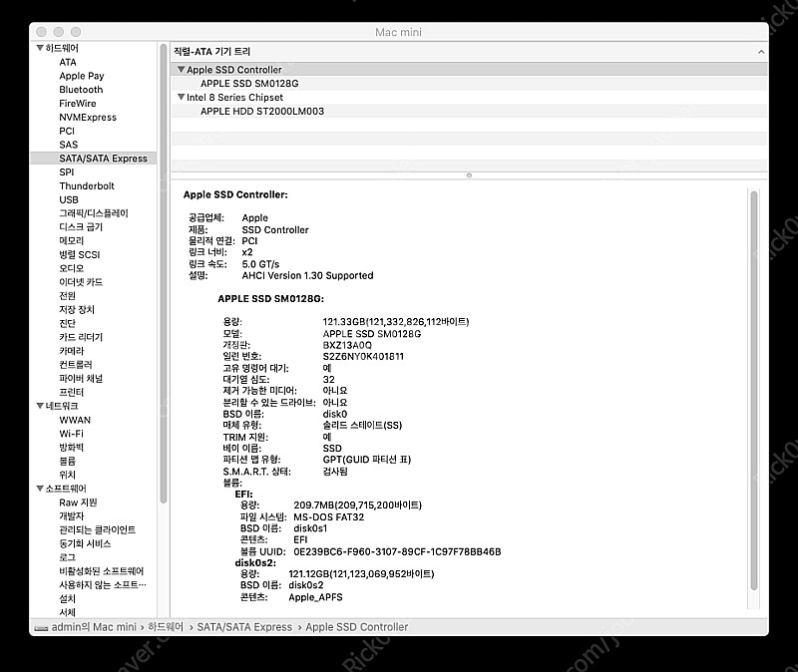Select 병렬 SCSI in the sidebar
Image resolution: width=798 pixels, height=672 pixels.
[x=80, y=254]
